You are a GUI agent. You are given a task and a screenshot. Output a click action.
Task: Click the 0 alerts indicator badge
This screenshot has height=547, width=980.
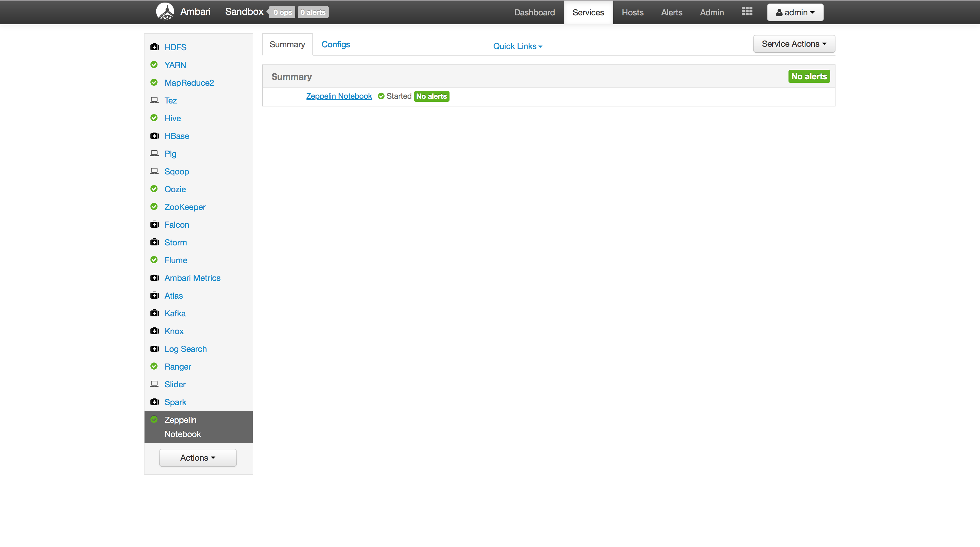coord(313,12)
